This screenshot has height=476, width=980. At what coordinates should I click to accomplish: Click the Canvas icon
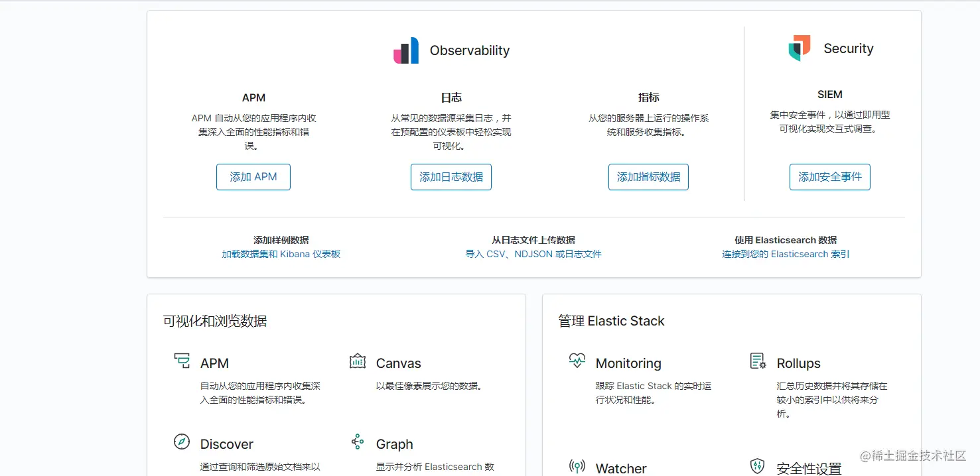coord(358,361)
